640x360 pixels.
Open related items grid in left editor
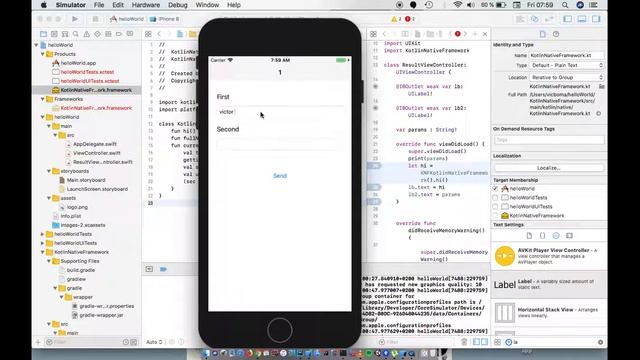click(x=148, y=34)
